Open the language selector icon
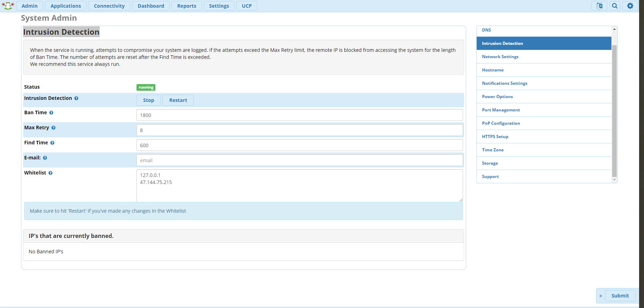 599,6
